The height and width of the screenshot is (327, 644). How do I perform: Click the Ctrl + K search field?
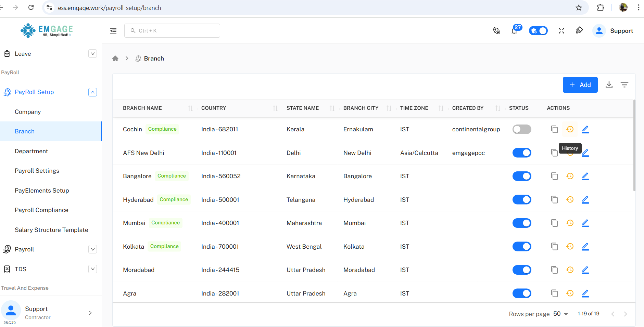click(x=172, y=31)
